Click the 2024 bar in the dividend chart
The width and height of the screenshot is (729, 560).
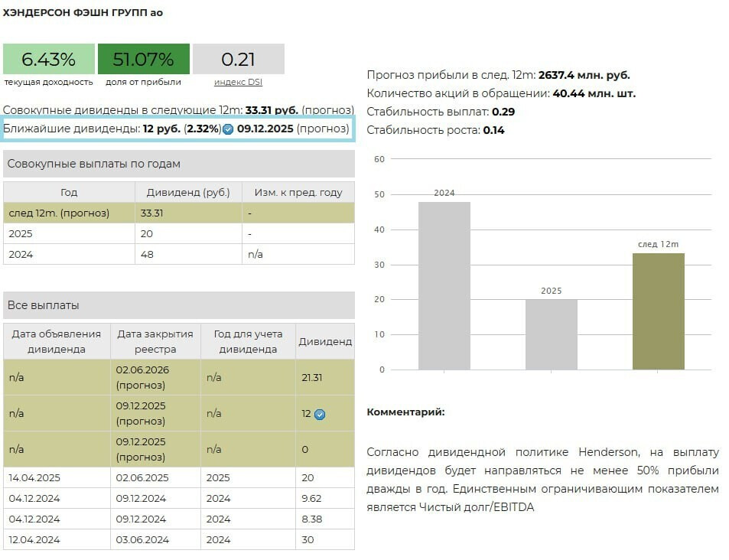(444, 285)
